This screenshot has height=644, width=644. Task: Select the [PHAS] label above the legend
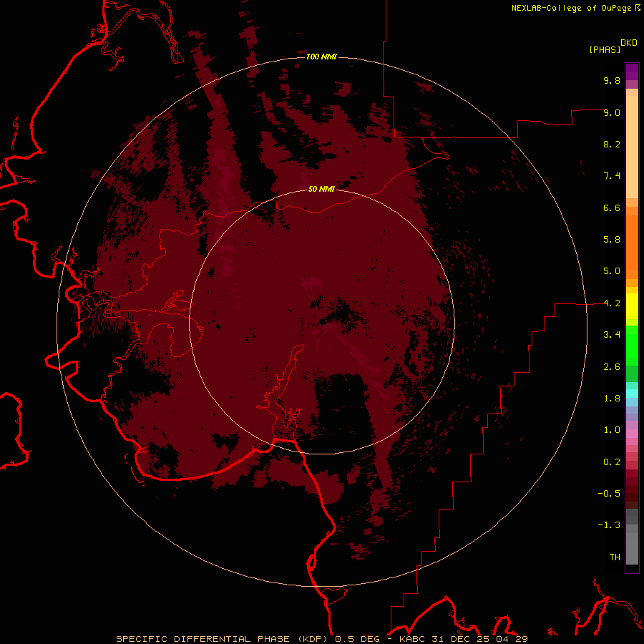click(x=605, y=49)
